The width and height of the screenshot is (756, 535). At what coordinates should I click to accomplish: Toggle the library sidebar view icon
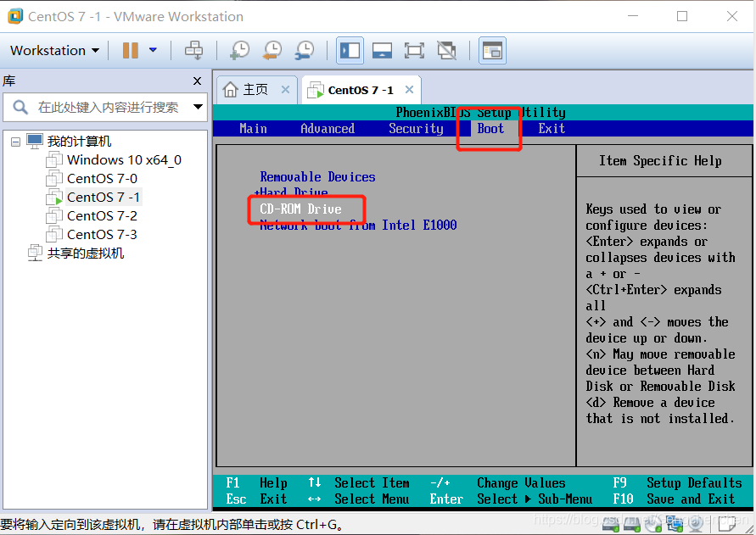pos(350,50)
